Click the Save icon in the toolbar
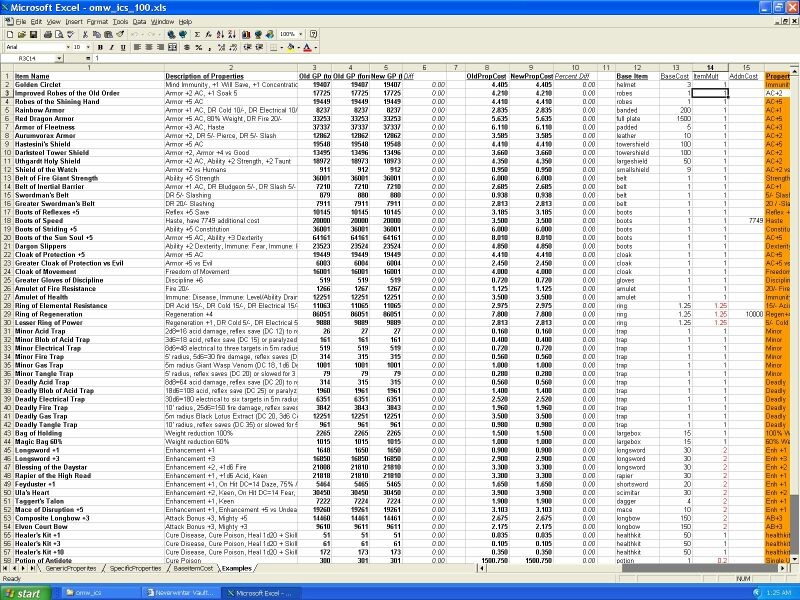Image resolution: width=800 pixels, height=600 pixels. pos(34,34)
